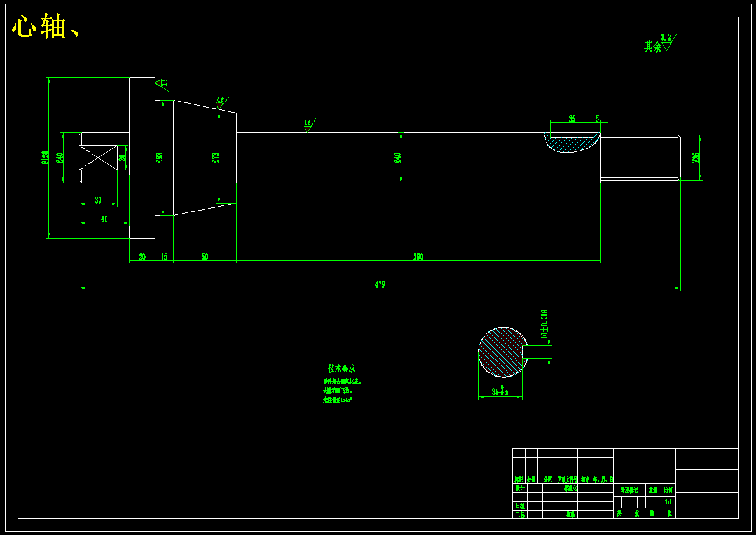Select the 分区 header cell

547,480
